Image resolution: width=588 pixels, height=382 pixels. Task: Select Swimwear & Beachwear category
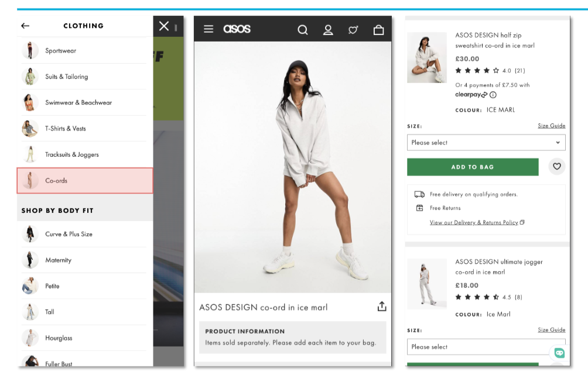click(x=84, y=102)
